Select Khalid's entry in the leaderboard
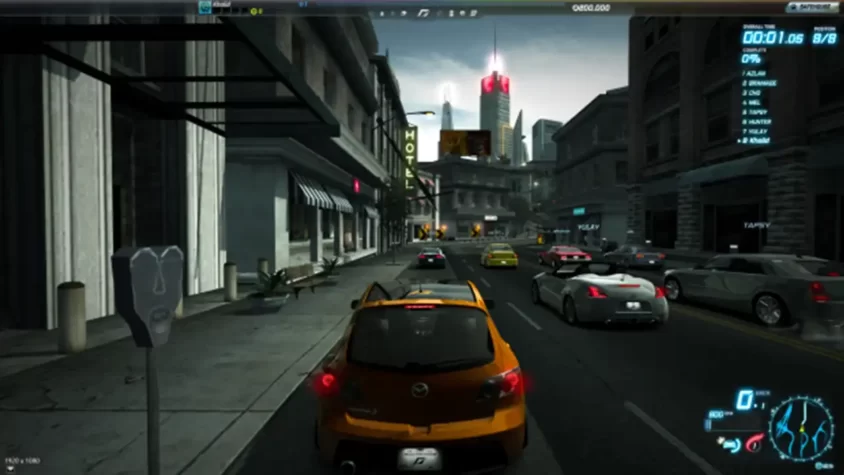844x475 pixels. point(754,141)
